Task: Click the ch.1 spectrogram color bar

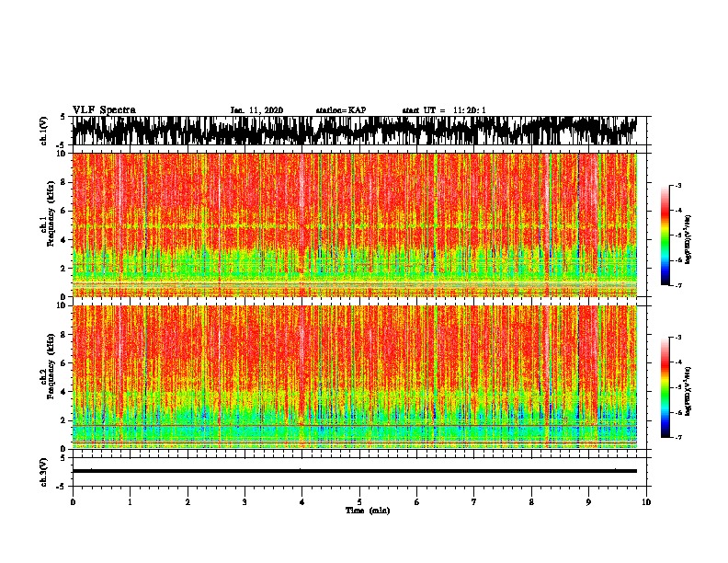Action: 665,236
